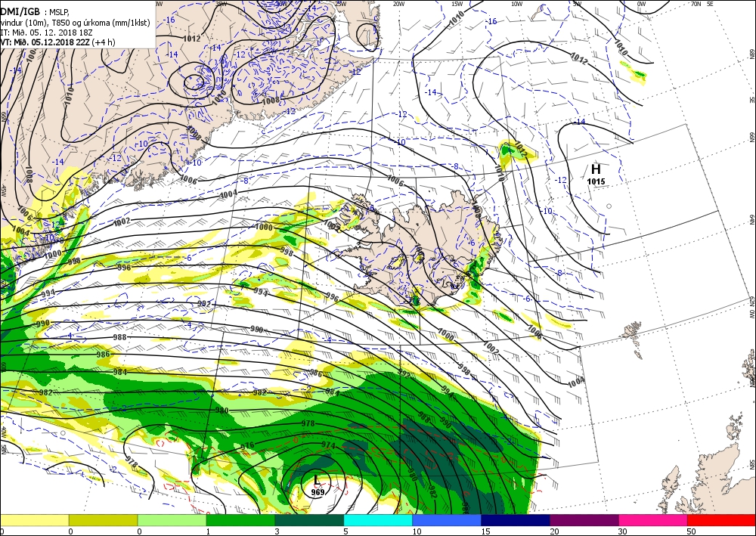Viewport: 756px width, 536px height.
Task: Click the olive yellow legend swatch
Action: (x=103, y=520)
